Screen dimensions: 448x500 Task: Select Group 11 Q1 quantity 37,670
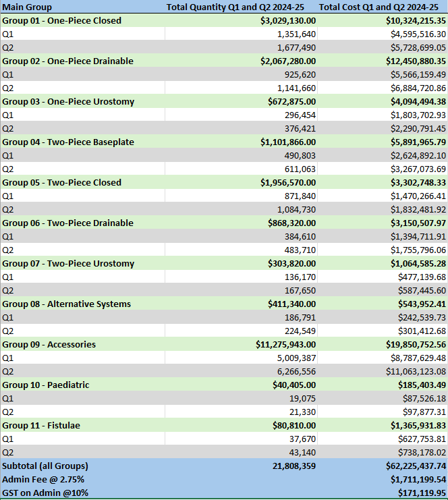click(302, 439)
